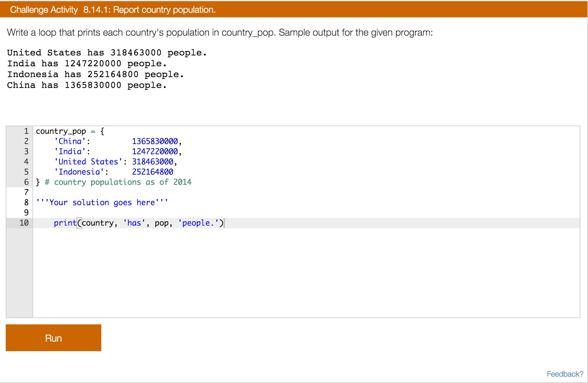Click the country_pop = { declaration line
The width and height of the screenshot is (588, 383).
pos(70,131)
